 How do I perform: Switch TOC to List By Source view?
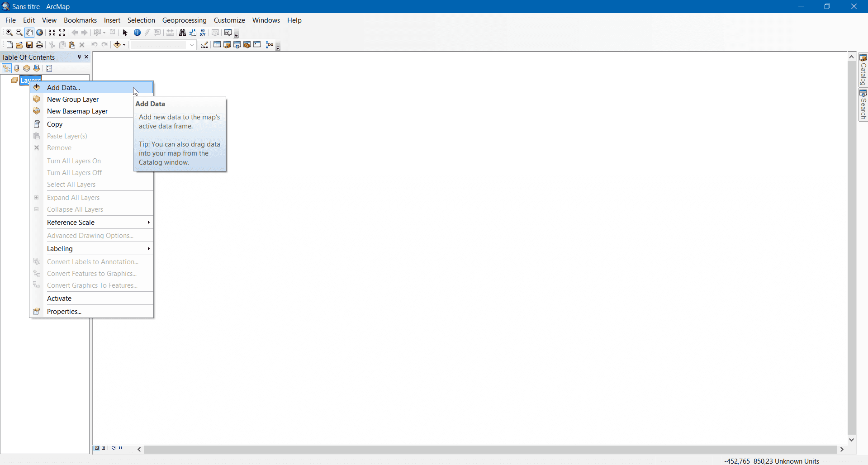[16, 68]
